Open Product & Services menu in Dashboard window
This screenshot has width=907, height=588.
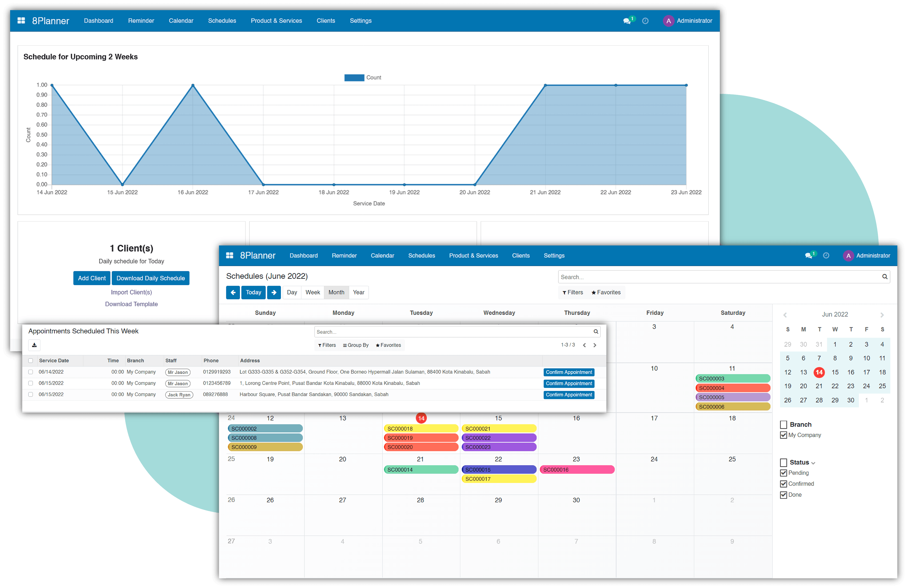pyautogui.click(x=276, y=21)
